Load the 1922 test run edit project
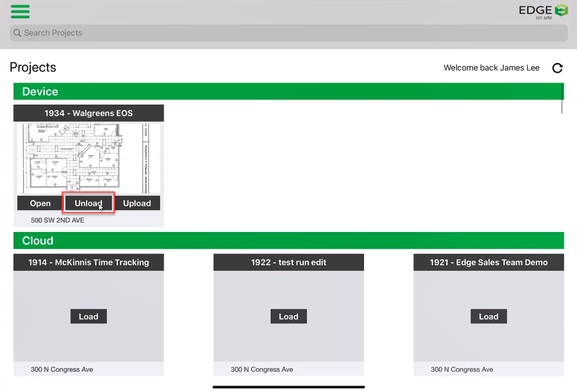The image size is (577, 392). click(x=288, y=316)
